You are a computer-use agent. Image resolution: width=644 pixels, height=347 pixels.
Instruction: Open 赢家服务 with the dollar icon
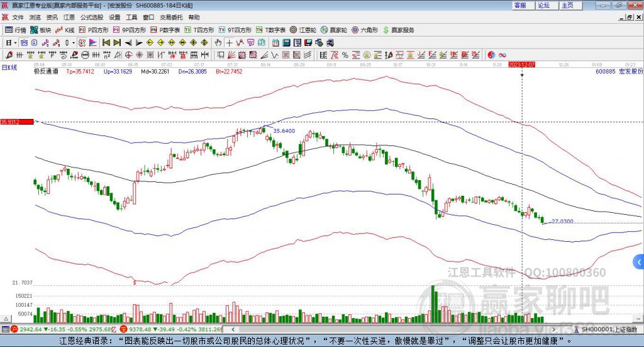click(x=398, y=30)
